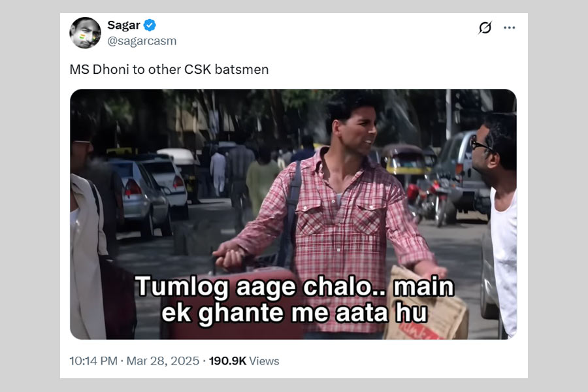Click the 10:14 PM timestamp
Image resolution: width=588 pixels, height=392 pixels.
click(x=93, y=361)
